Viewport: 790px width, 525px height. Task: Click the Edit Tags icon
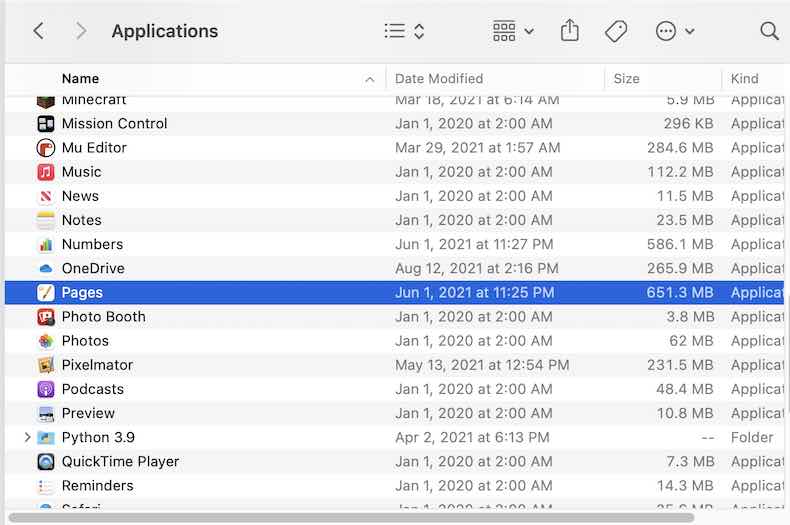point(616,31)
